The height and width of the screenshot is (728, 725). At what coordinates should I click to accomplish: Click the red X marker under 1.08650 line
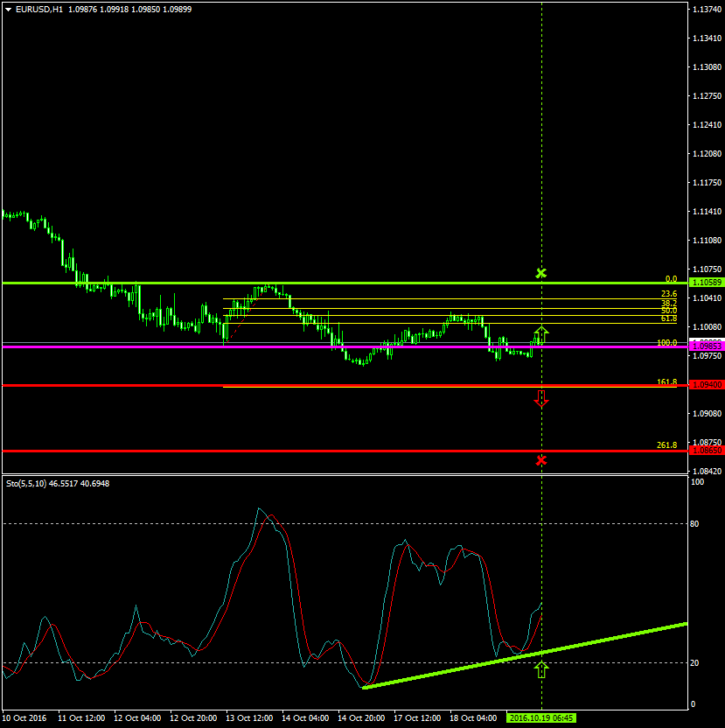pyautogui.click(x=541, y=459)
